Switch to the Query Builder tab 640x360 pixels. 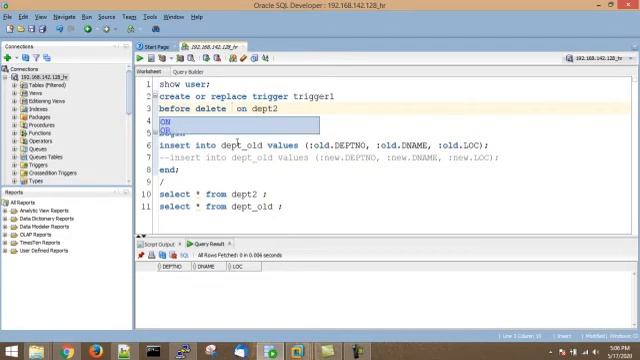point(188,72)
